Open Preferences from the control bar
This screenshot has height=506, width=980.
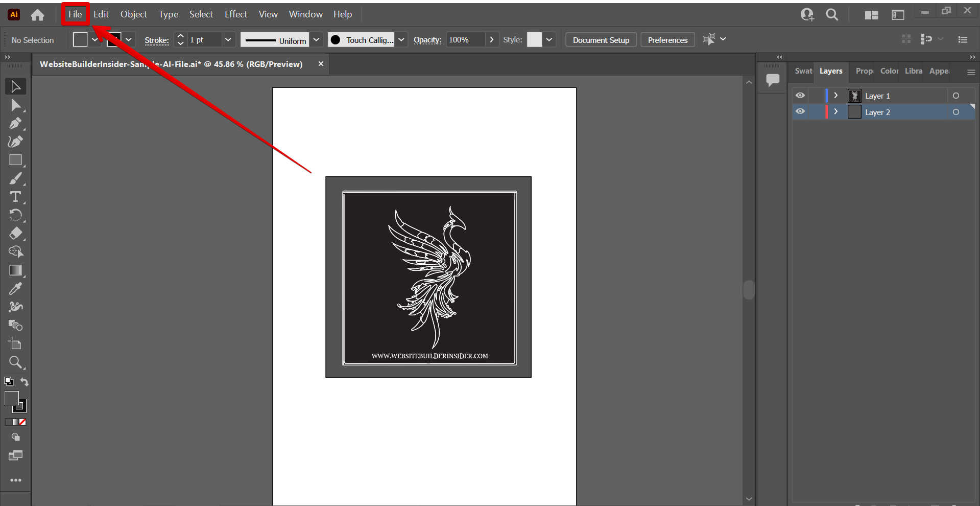[667, 40]
